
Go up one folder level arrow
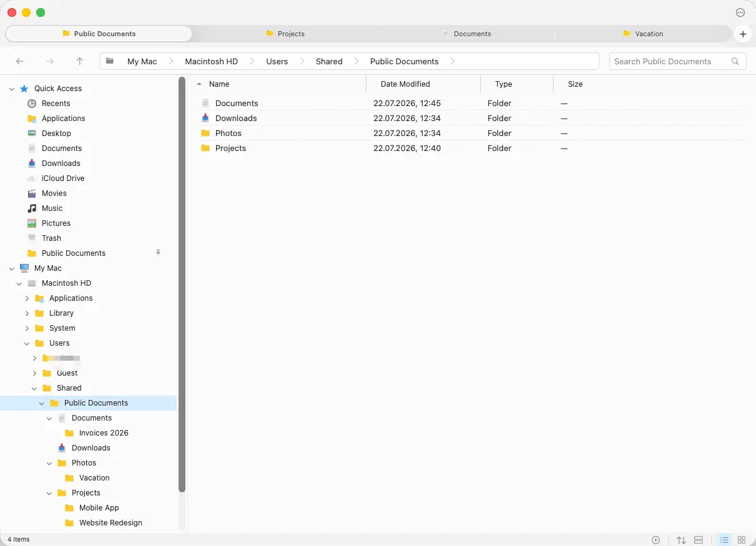tap(80, 61)
